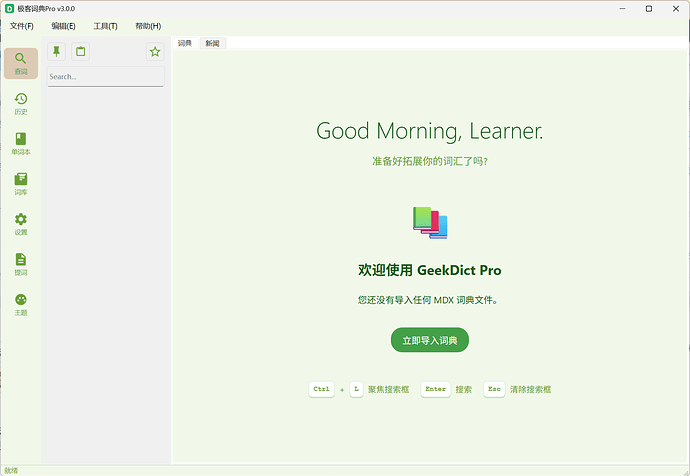Click the '您还没有导入任何 MDX 词典文件。' message
Viewport: 690px width, 476px height.
click(x=428, y=300)
